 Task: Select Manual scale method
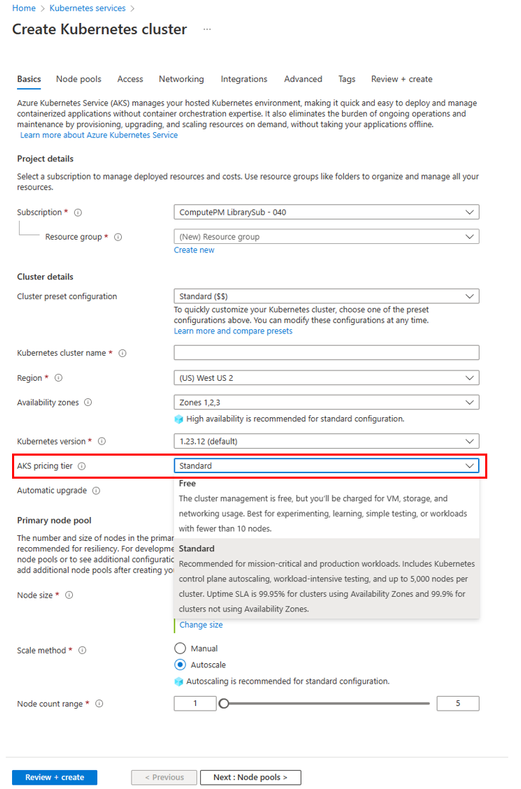pos(180,648)
